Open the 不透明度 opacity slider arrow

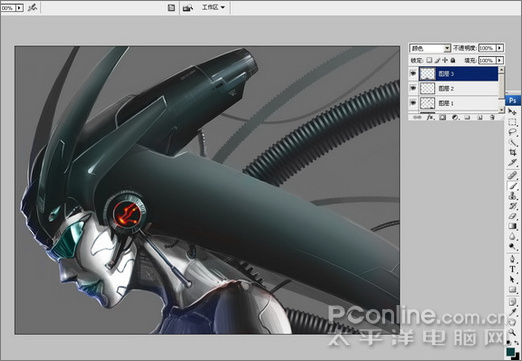tap(500, 48)
